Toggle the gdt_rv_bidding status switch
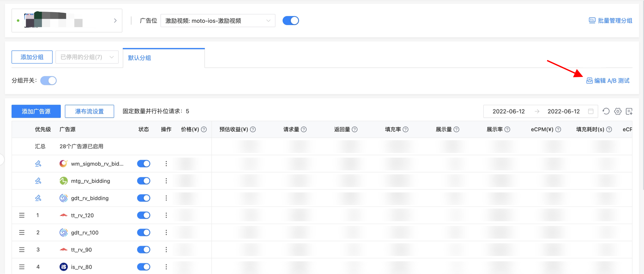The width and height of the screenshot is (644, 274). pos(144,198)
